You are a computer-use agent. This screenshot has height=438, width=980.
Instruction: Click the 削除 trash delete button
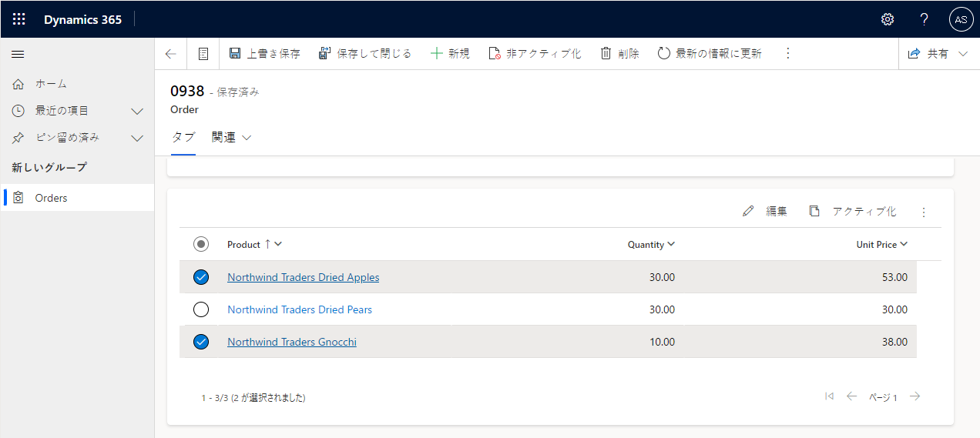point(619,54)
